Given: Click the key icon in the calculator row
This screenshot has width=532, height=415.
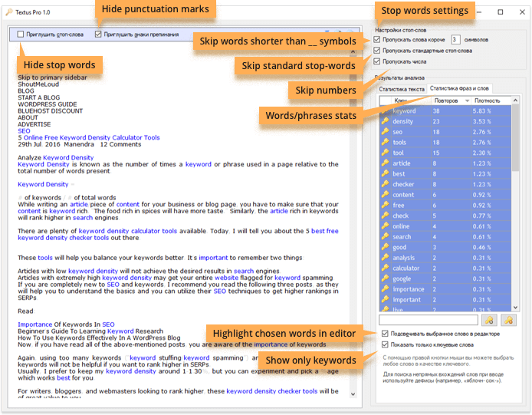Looking at the screenshot, I should point(385,268).
